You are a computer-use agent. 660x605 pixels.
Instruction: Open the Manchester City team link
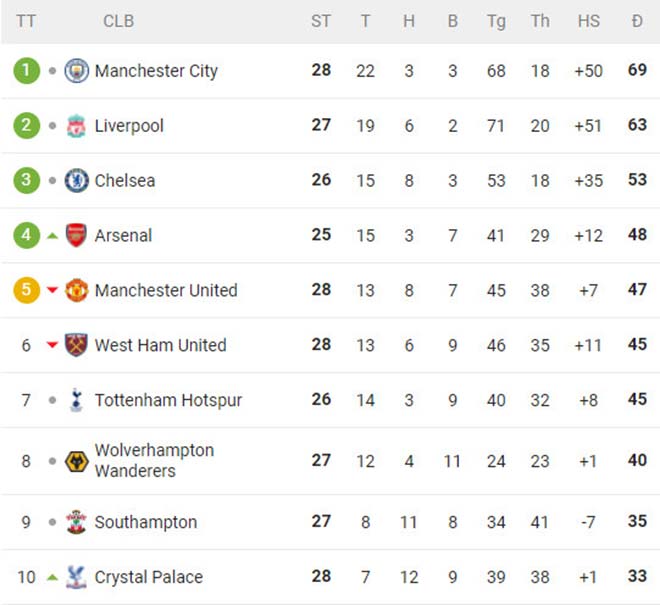coord(156,71)
